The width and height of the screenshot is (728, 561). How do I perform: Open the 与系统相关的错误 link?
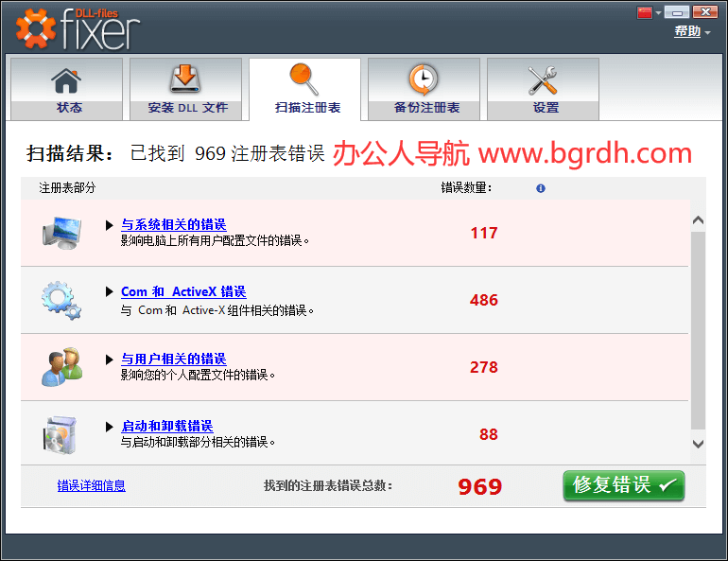pyautogui.click(x=174, y=225)
